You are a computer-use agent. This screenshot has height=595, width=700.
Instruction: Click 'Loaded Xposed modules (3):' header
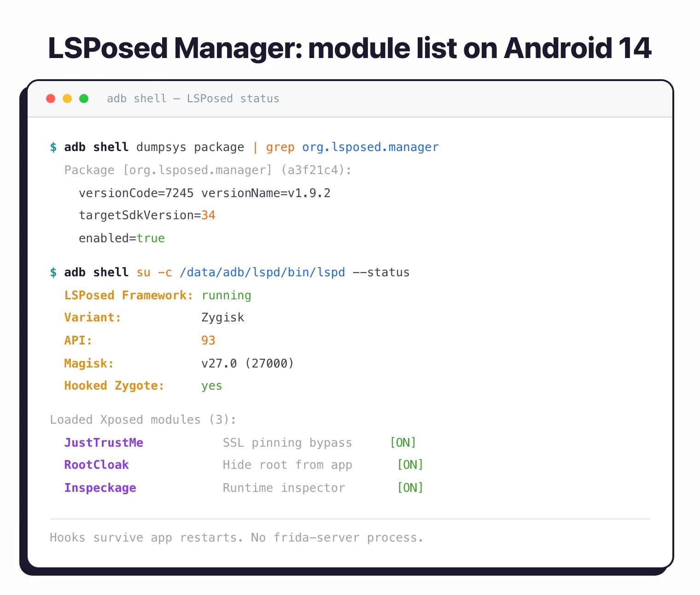click(x=143, y=420)
